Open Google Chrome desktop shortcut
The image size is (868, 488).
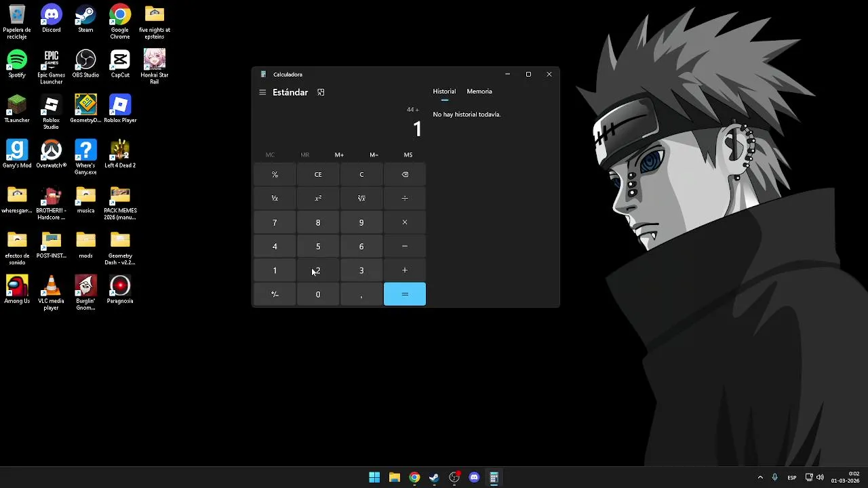pyautogui.click(x=120, y=22)
